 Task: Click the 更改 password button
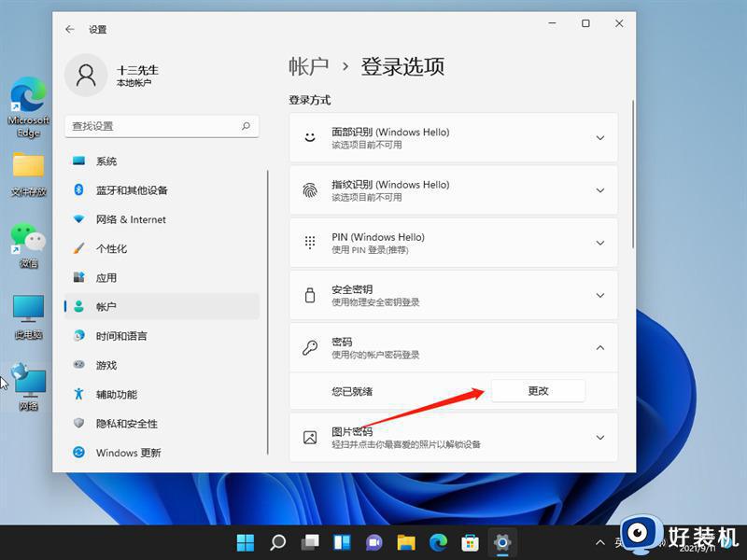click(538, 390)
